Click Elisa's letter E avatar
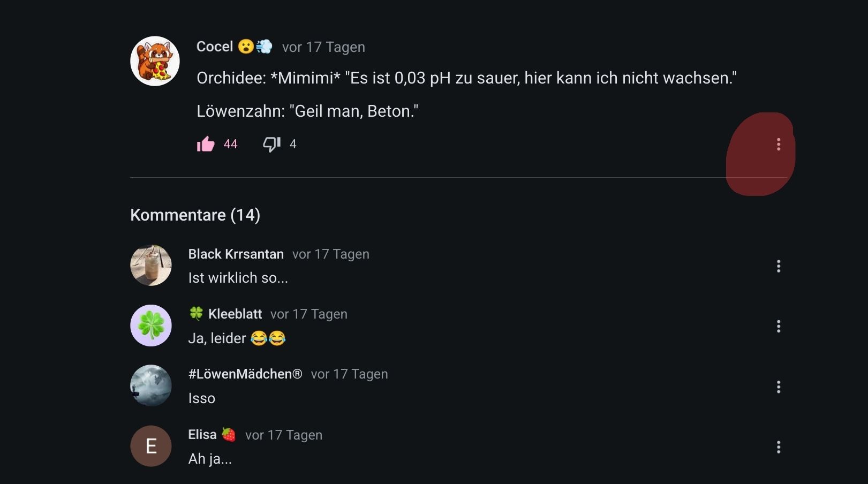 (x=151, y=446)
